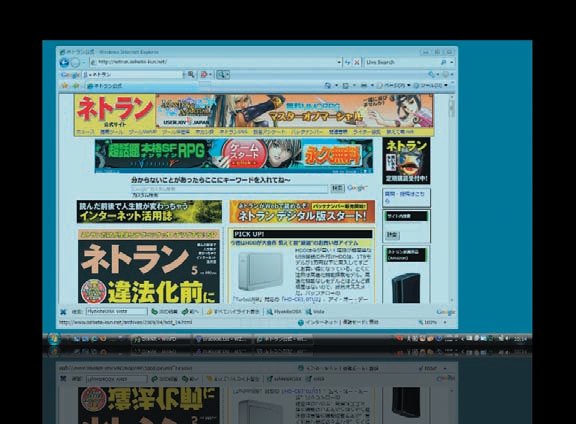
Task: Click the red Stop loading icon
Action: 357,62
